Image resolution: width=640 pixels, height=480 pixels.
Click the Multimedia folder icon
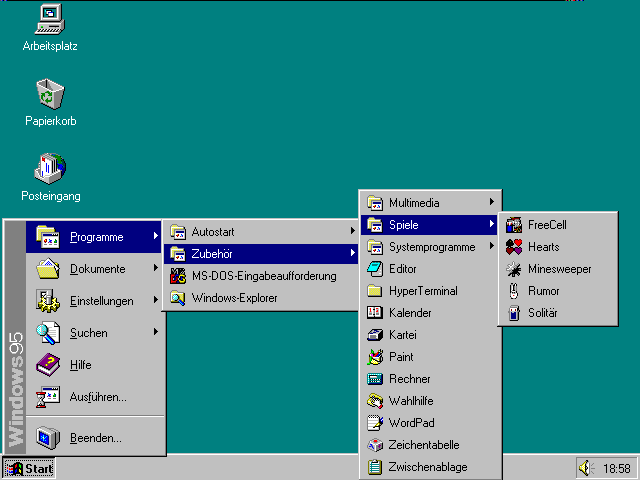pos(375,203)
